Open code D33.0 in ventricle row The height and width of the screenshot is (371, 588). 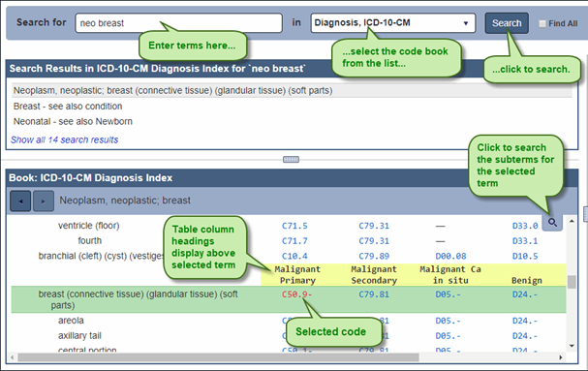pos(525,226)
